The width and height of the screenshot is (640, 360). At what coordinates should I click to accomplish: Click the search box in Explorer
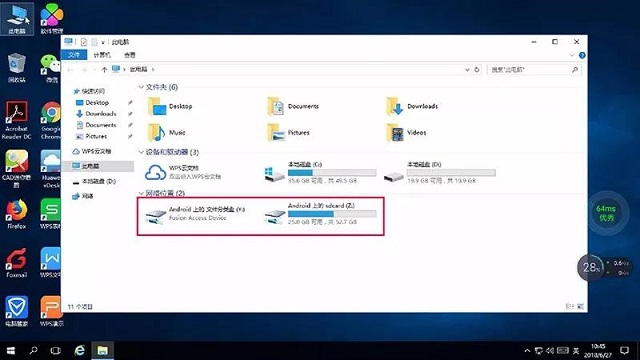pyautogui.click(x=534, y=70)
